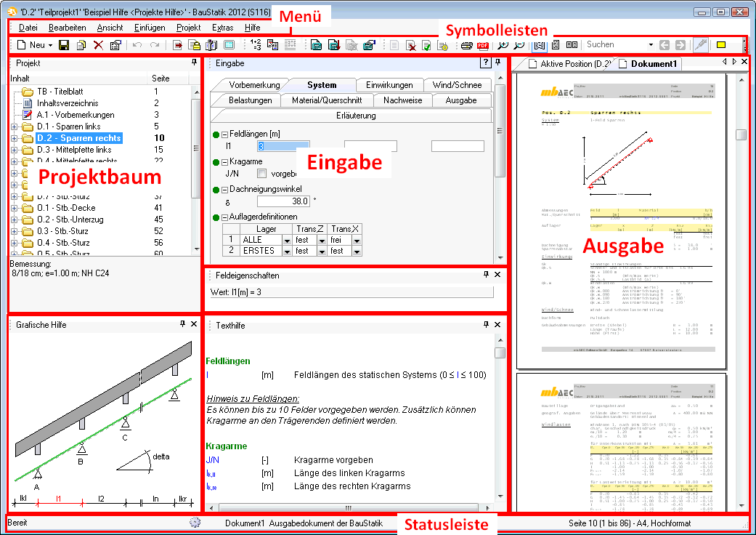Image resolution: width=756 pixels, height=535 pixels.
Task: Close the Grafische Hilfe panel
Action: tap(194, 323)
